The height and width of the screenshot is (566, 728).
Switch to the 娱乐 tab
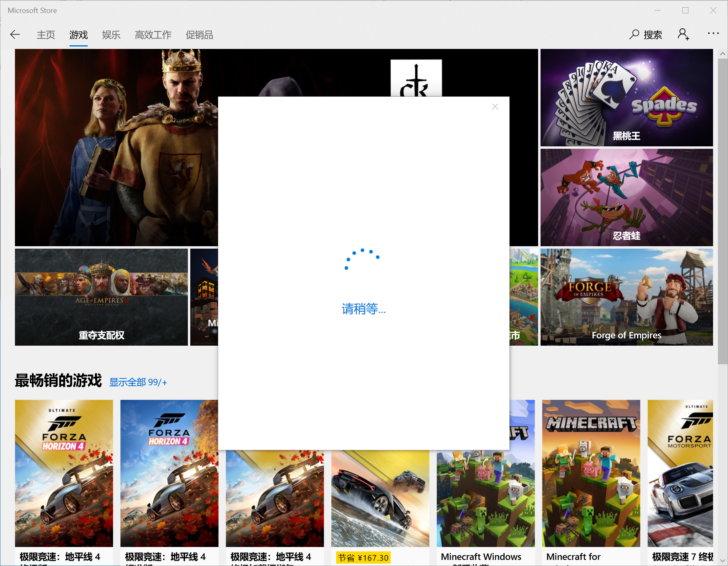[x=111, y=35]
